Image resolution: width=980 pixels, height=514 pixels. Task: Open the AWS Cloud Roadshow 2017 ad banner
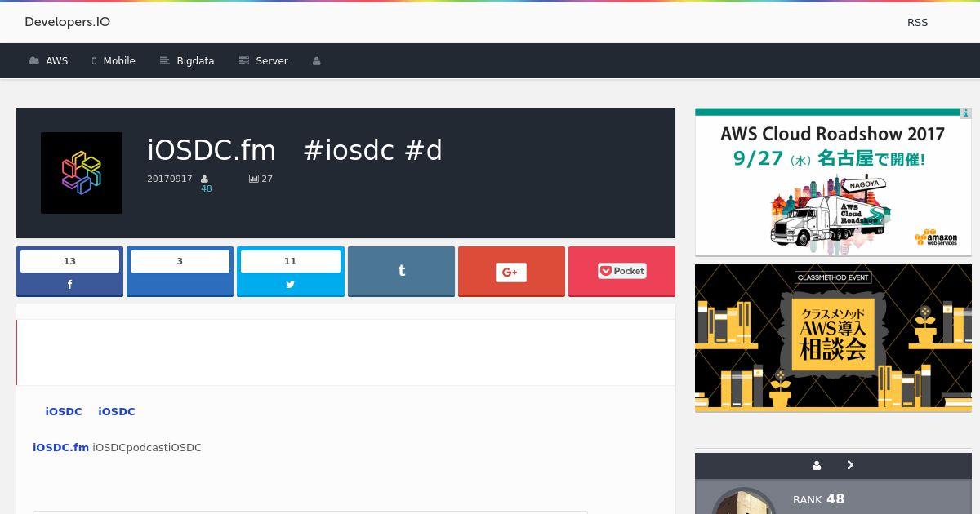833,182
